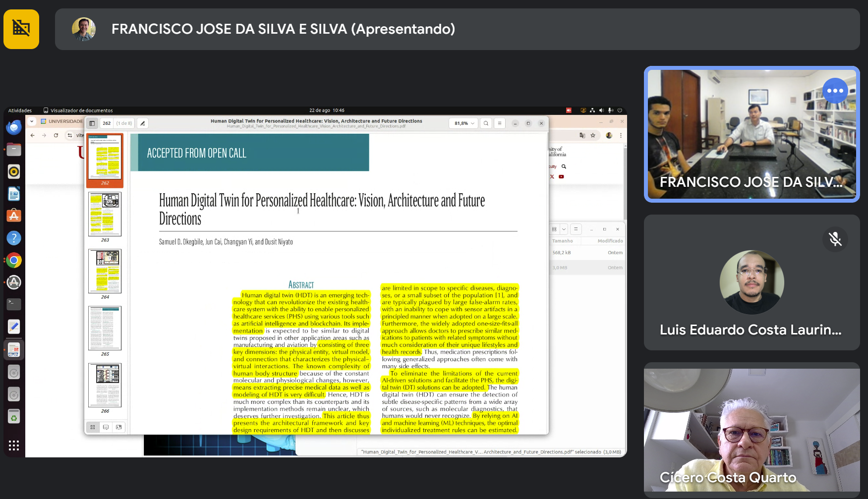Launch Terminal from the dock
The height and width of the screenshot is (499, 868).
point(14,304)
